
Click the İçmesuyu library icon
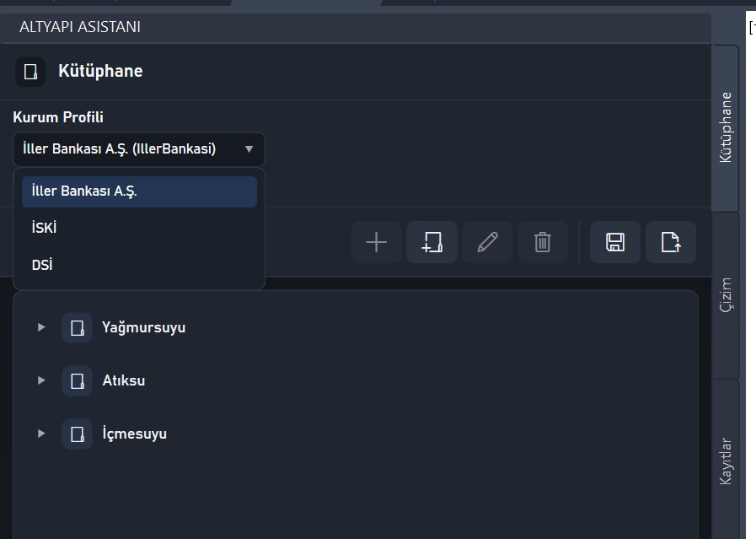click(78, 434)
